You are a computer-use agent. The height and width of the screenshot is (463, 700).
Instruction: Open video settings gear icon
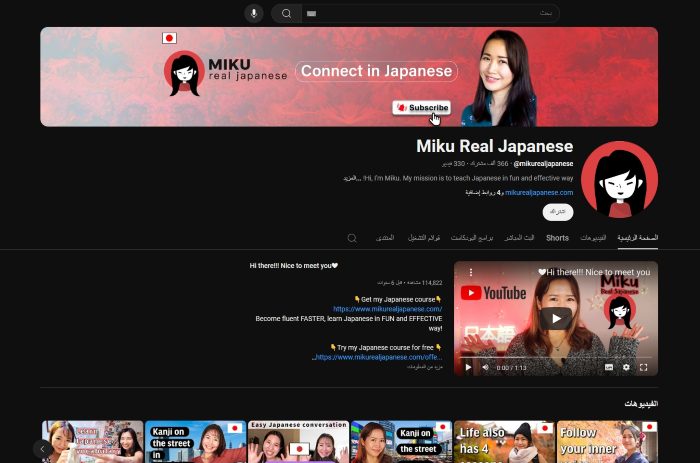pyautogui.click(x=626, y=367)
